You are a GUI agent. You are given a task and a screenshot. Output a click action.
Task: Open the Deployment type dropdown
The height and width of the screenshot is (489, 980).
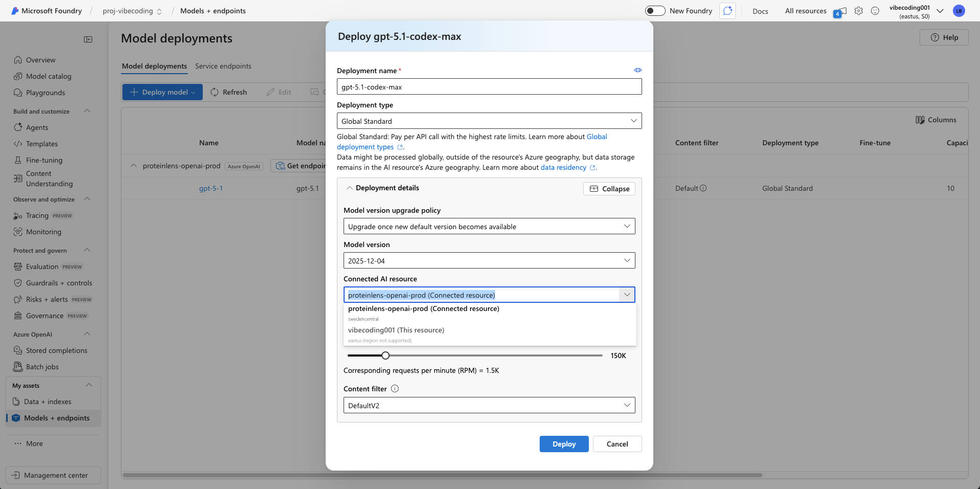(x=489, y=121)
